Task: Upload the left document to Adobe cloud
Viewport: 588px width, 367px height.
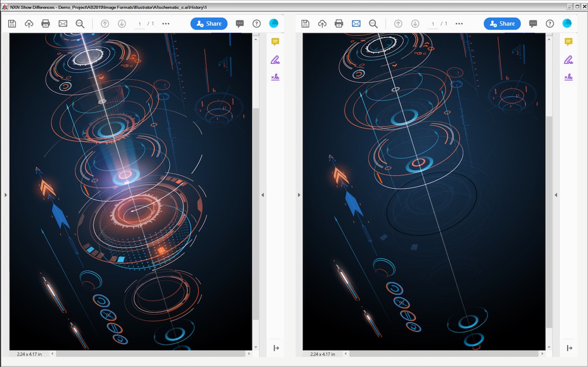Action: [x=29, y=24]
